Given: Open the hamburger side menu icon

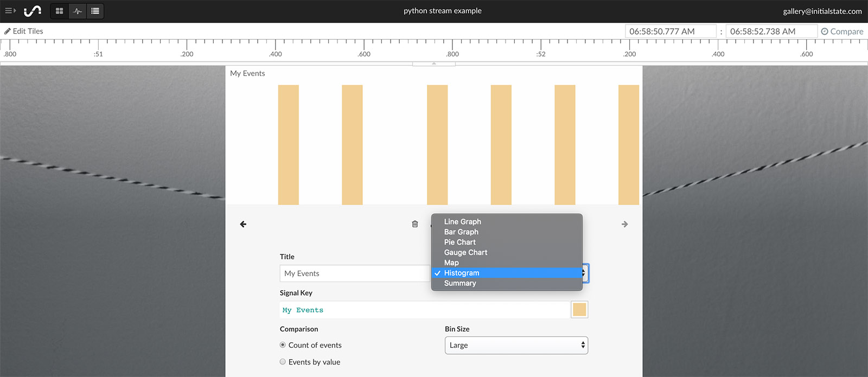Looking at the screenshot, I should 10,11.
